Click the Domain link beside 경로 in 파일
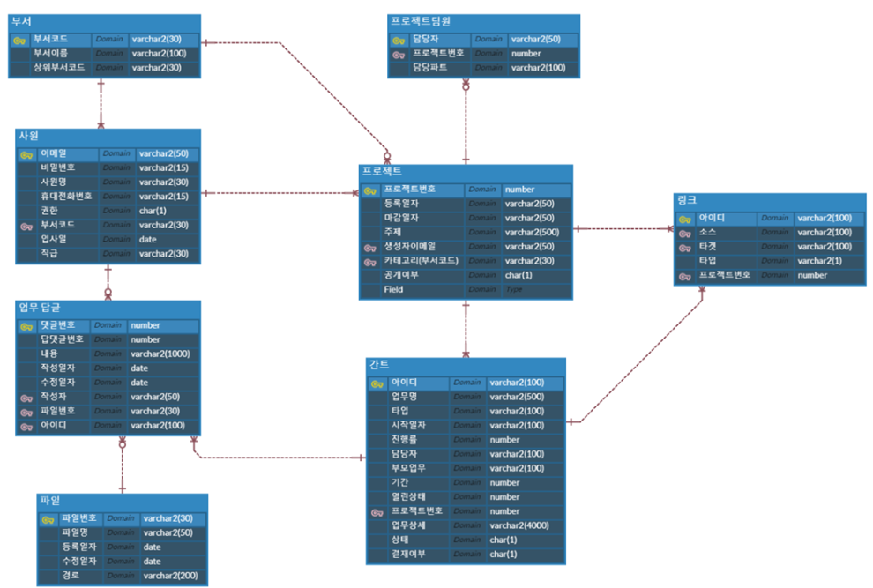 (x=120, y=576)
